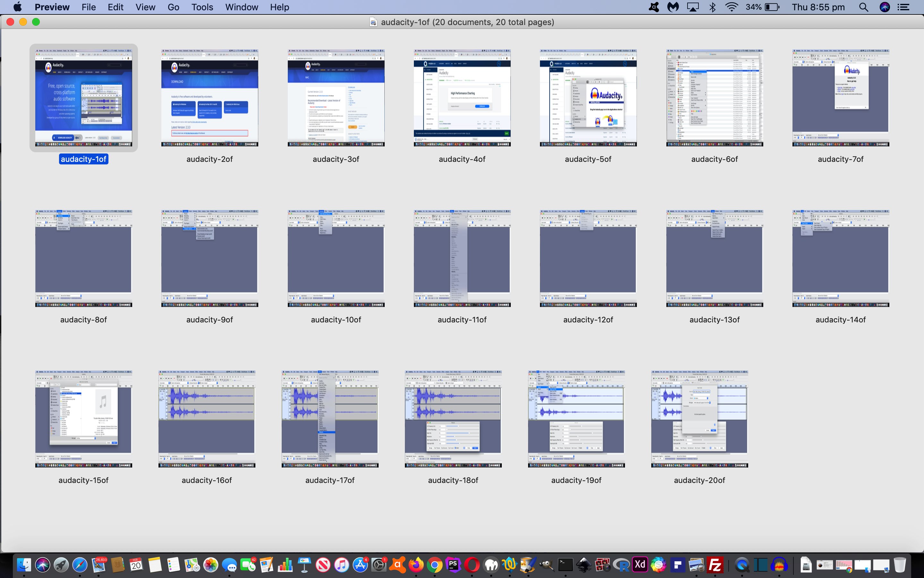Open Notification Center from menu bar
This screenshot has height=578, width=924.
[903, 7]
